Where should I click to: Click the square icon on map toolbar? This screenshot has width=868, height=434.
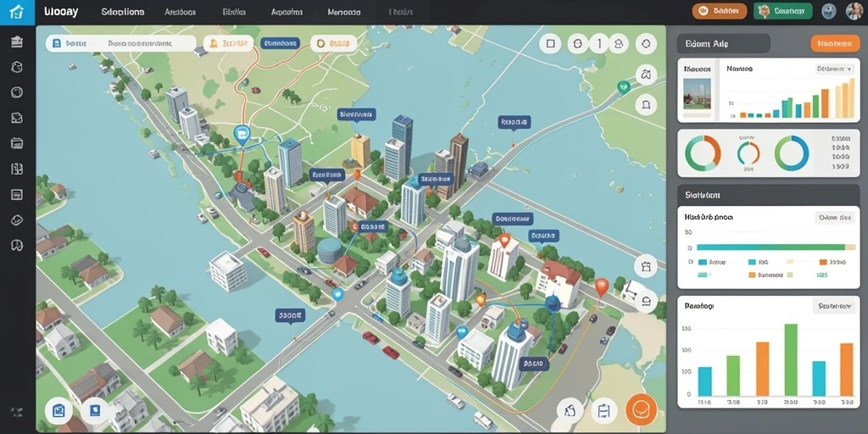pos(549,43)
